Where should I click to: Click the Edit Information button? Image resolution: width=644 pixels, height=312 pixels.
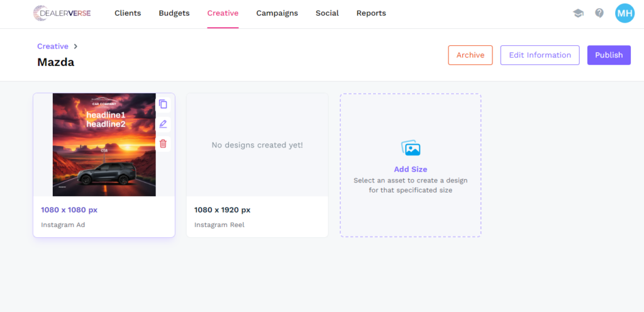click(x=540, y=55)
